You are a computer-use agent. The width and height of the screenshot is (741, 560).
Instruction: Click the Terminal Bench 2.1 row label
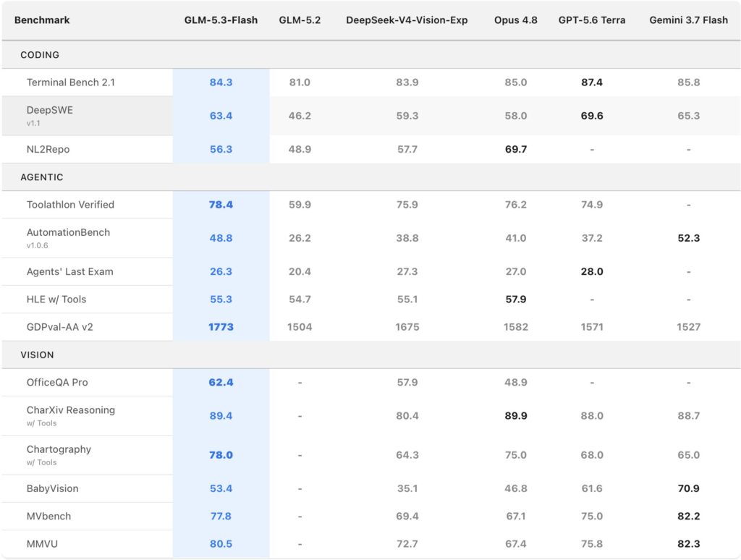(71, 82)
